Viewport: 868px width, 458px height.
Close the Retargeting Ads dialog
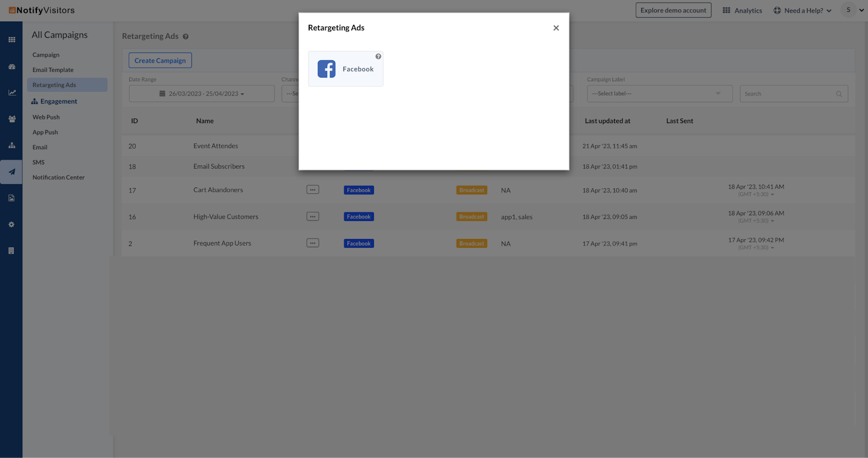pyautogui.click(x=556, y=28)
